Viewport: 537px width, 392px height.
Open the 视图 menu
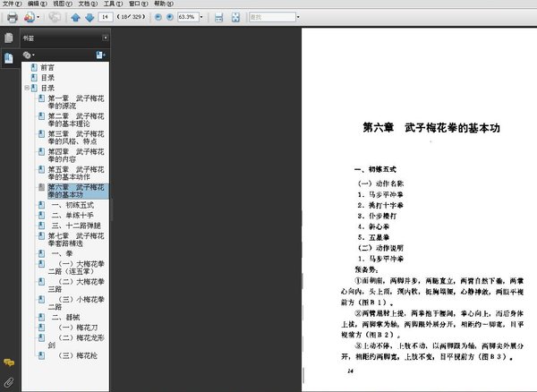(63, 4)
